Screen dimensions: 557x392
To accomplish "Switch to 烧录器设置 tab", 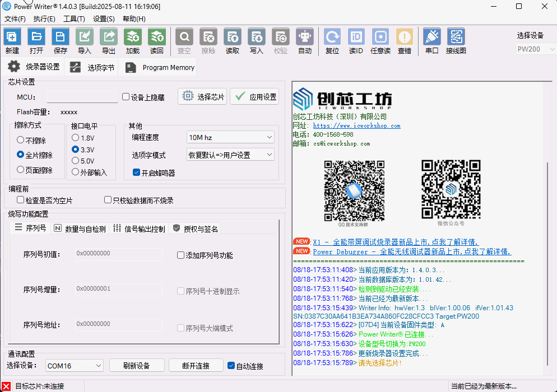I will pyautogui.click(x=34, y=67).
